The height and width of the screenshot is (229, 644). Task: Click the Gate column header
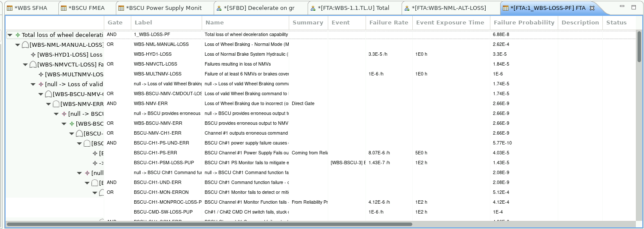pos(117,23)
